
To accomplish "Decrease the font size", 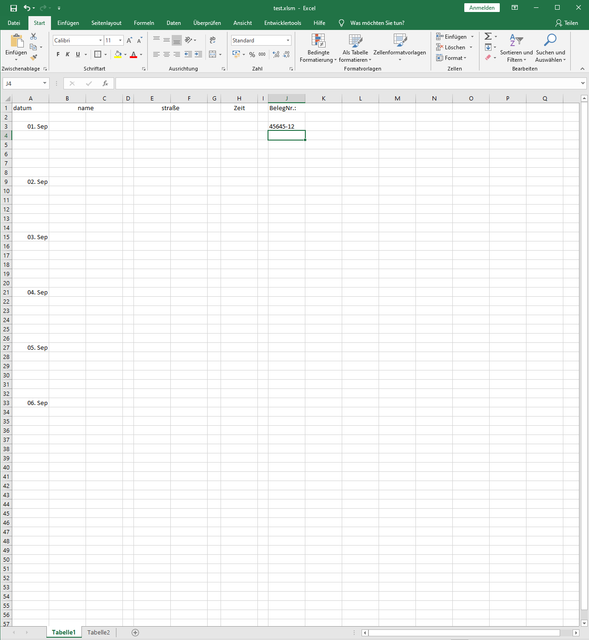I will point(139,40).
